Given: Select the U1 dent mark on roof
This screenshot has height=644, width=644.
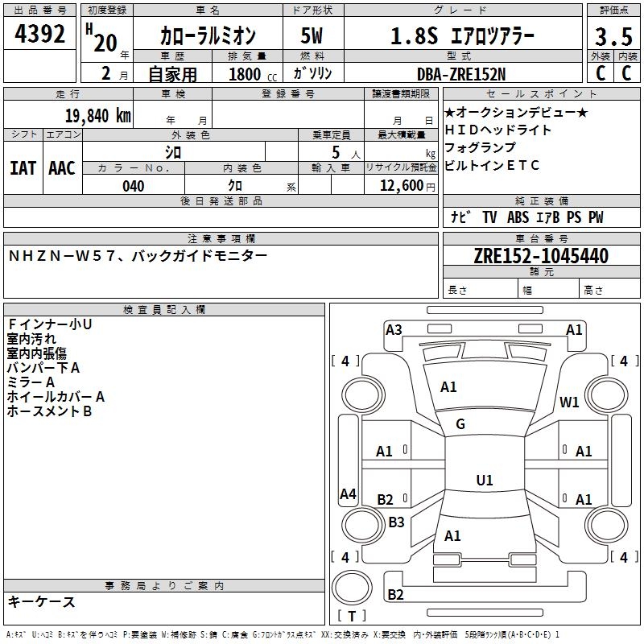Looking at the screenshot, I should pos(484,481).
